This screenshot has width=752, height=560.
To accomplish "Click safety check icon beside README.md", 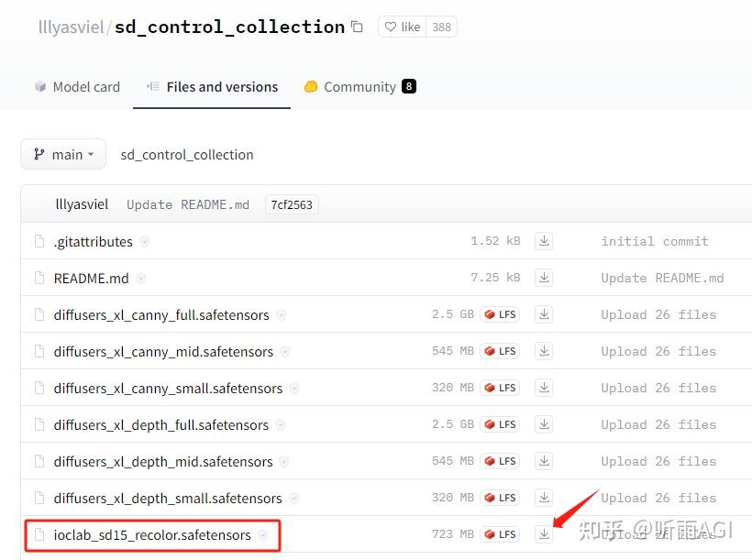I will (x=140, y=278).
